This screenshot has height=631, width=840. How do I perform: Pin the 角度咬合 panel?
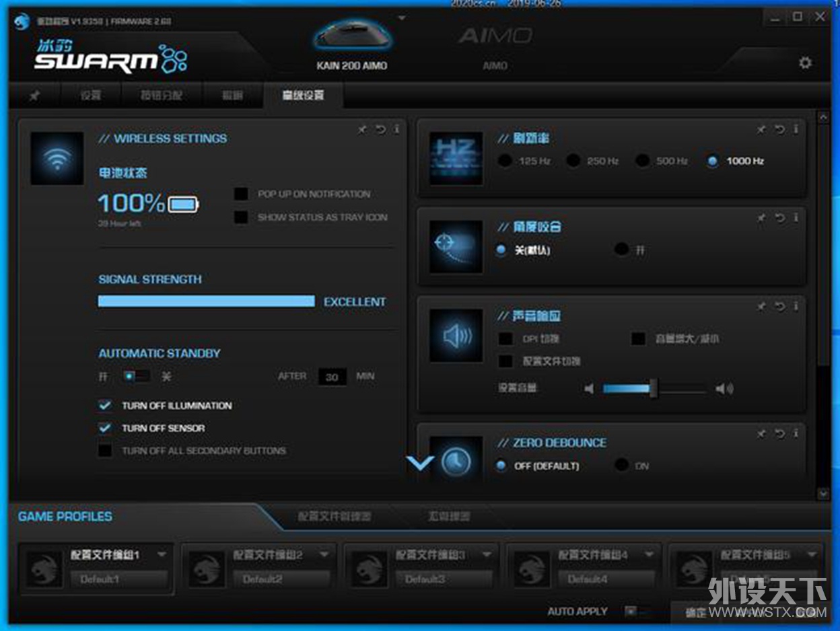(x=762, y=218)
